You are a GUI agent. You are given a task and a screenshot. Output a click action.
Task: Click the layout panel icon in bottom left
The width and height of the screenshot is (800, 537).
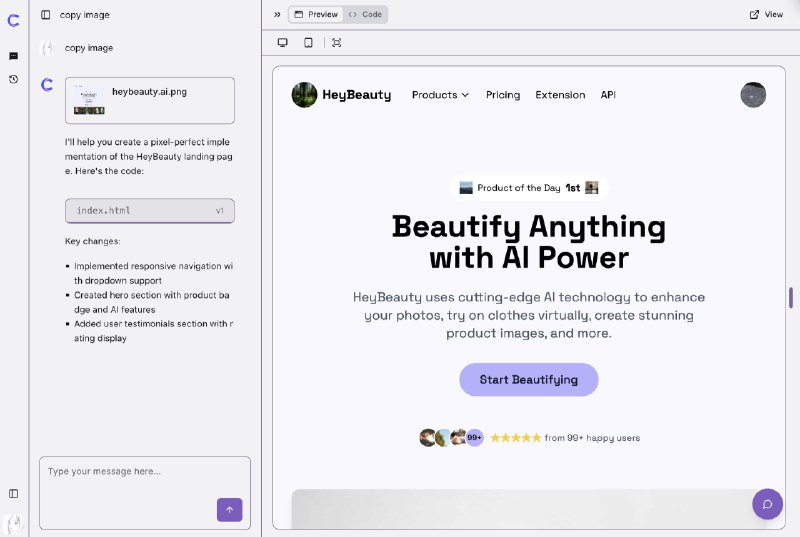(x=14, y=493)
